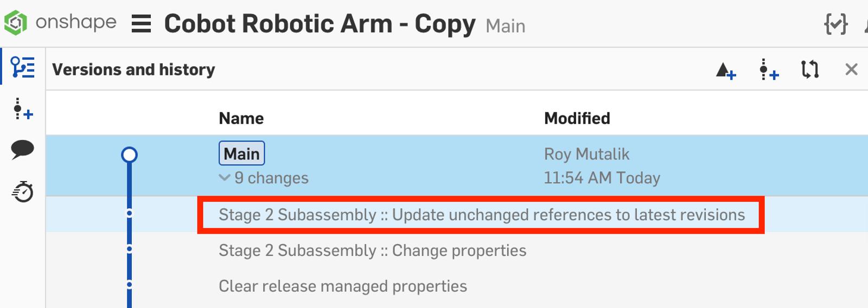The width and height of the screenshot is (868, 308).
Task: Select the Main branch label
Action: point(241,153)
